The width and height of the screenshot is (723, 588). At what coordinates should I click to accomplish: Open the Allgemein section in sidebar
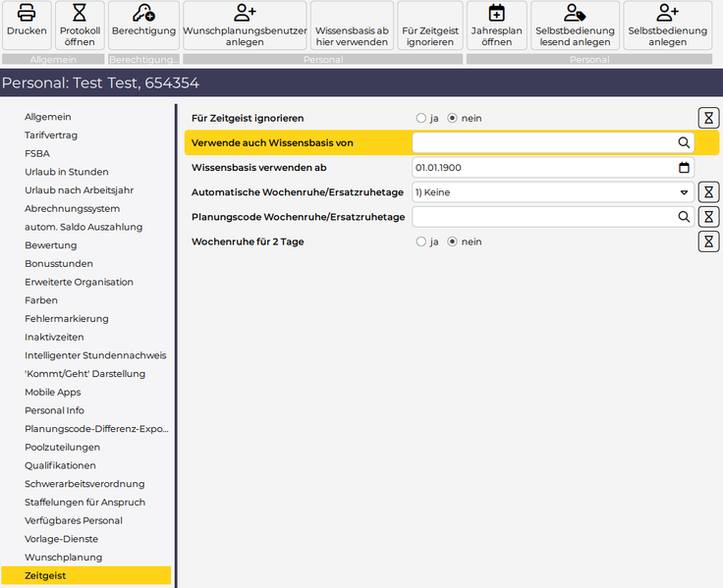[x=47, y=117]
